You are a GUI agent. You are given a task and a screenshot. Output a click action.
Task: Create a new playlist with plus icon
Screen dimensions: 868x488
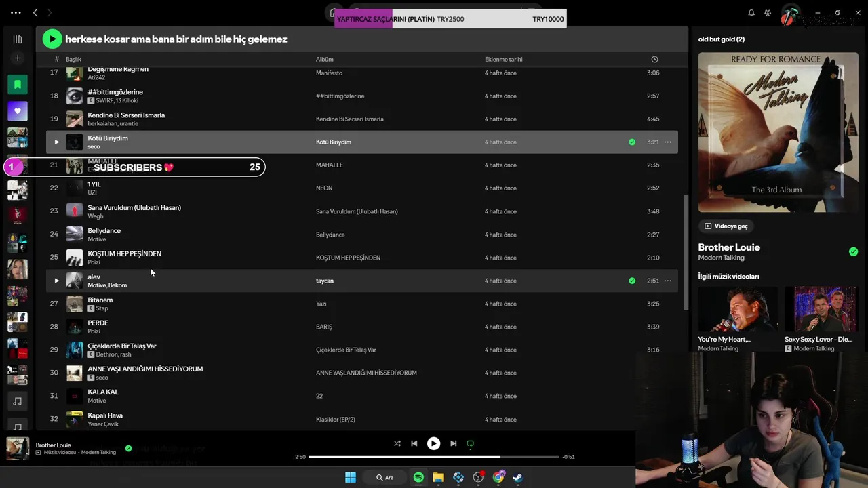(18, 58)
